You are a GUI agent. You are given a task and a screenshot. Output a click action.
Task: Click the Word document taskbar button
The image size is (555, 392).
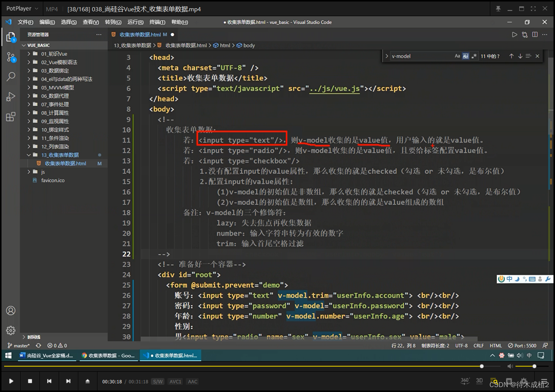point(47,356)
